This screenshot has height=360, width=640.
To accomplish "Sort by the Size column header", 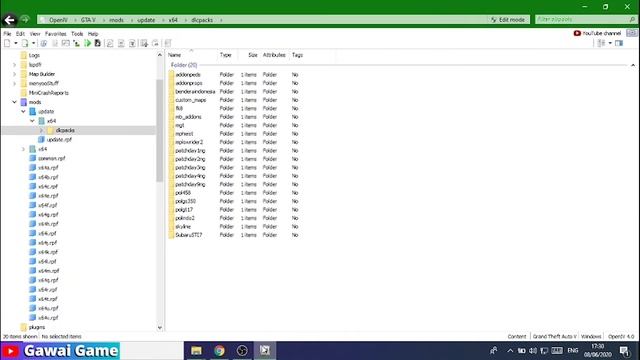I will click(x=253, y=55).
